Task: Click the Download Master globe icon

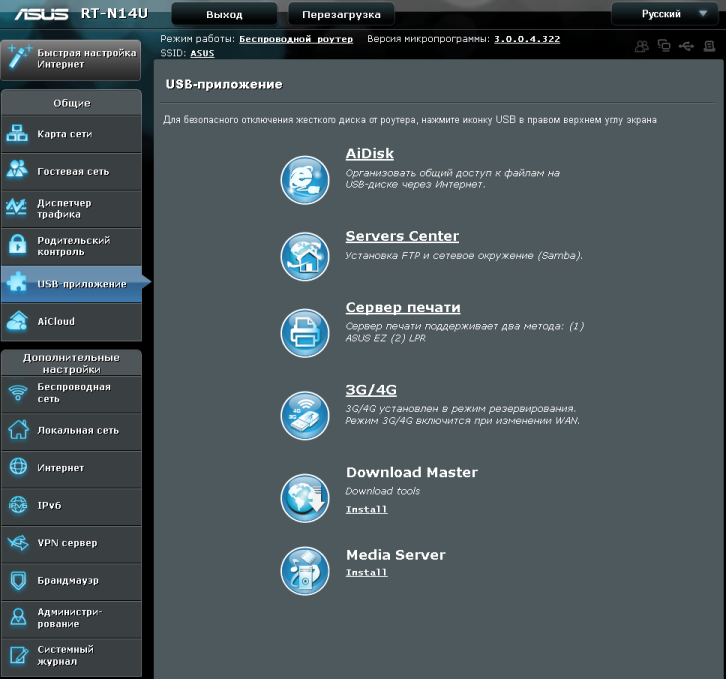Action: point(305,498)
